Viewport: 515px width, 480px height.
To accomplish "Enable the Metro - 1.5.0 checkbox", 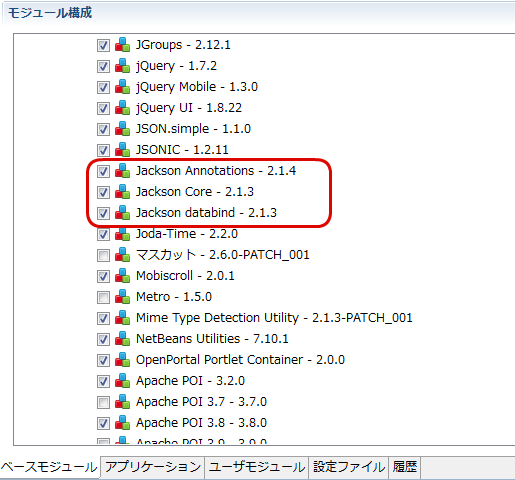I will click(103, 298).
